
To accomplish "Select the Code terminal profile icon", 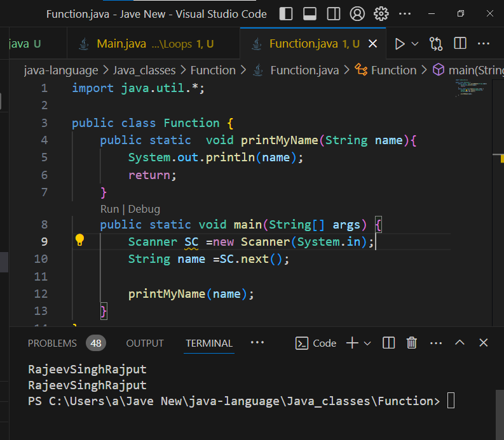I will pyautogui.click(x=301, y=343).
